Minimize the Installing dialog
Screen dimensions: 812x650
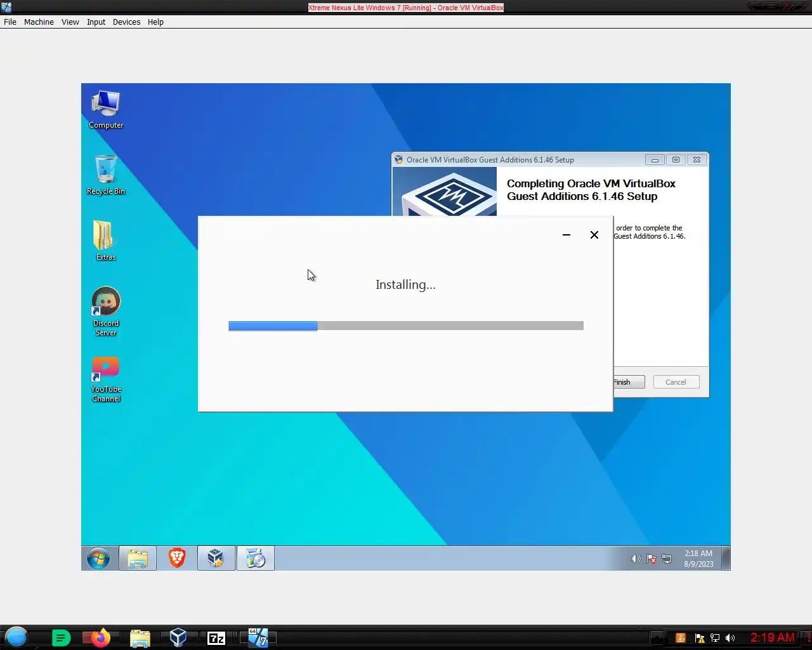pos(566,235)
